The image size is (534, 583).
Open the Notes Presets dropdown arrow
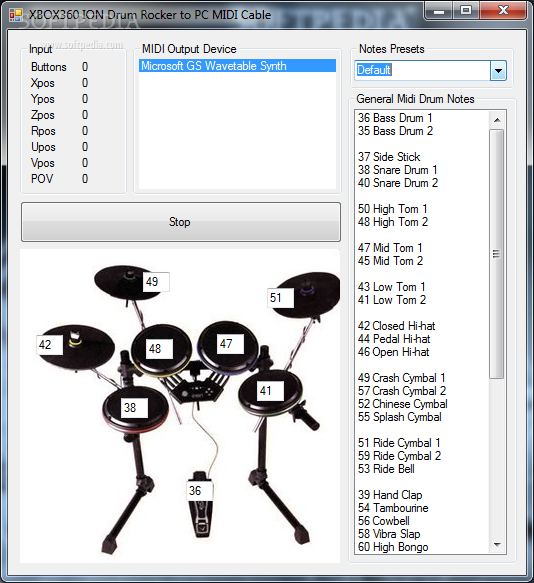(x=498, y=70)
